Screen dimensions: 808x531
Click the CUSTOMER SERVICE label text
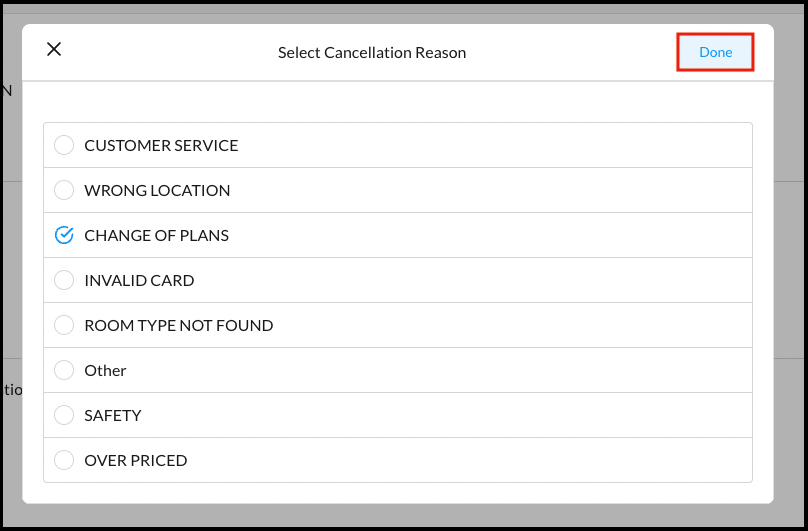coord(161,145)
